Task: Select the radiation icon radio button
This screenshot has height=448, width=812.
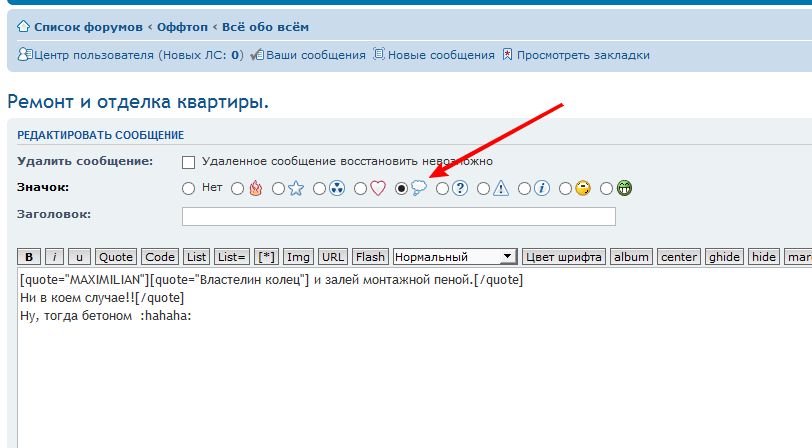Action: 320,189
